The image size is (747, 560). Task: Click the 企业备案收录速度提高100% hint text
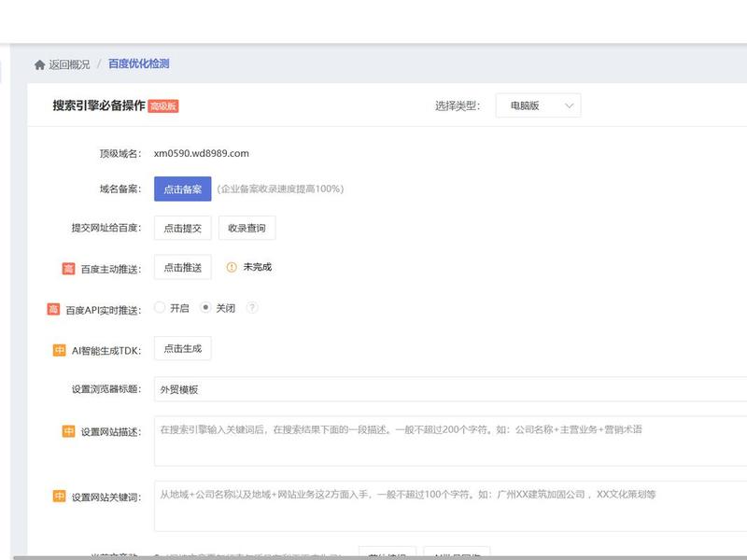coord(280,189)
